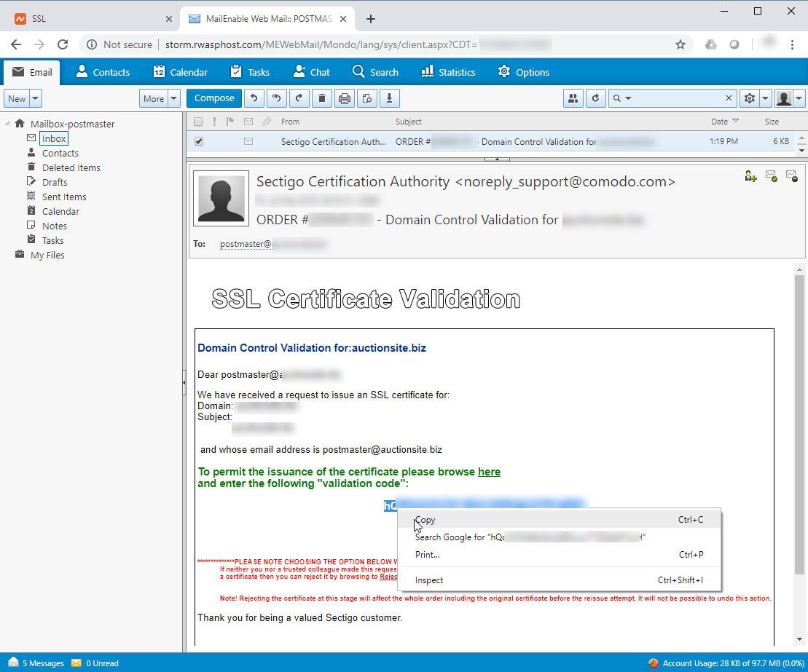Sort messages by Date column
This screenshot has width=808, height=672.
point(724,122)
